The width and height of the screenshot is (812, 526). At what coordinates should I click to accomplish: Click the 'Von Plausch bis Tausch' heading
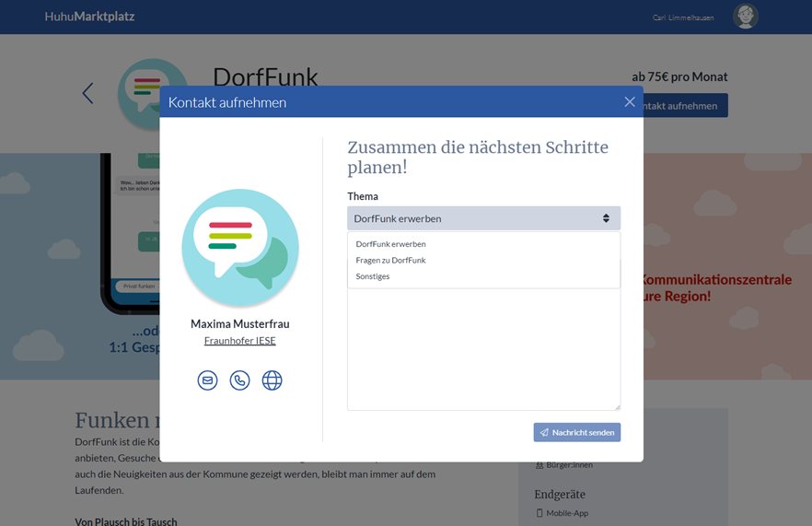[126, 521]
